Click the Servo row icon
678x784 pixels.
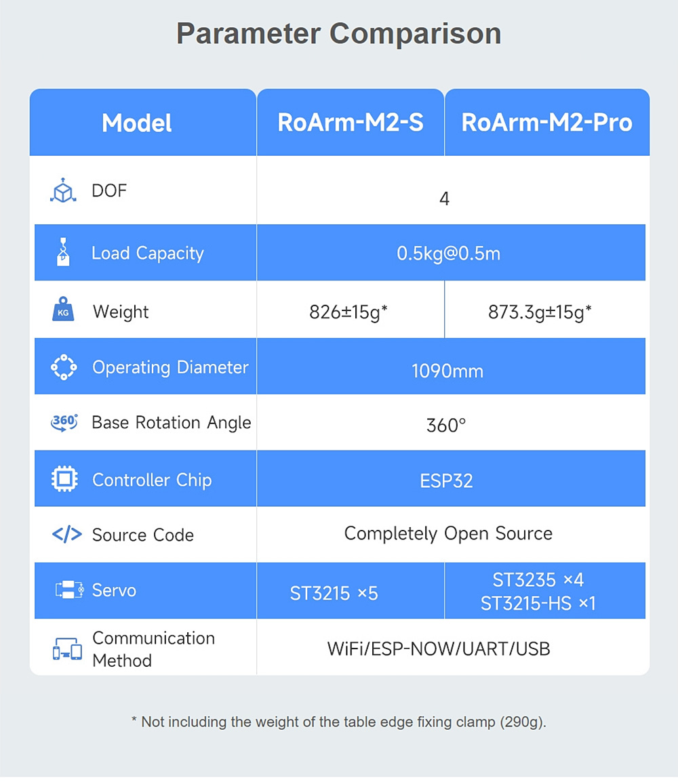tap(68, 590)
